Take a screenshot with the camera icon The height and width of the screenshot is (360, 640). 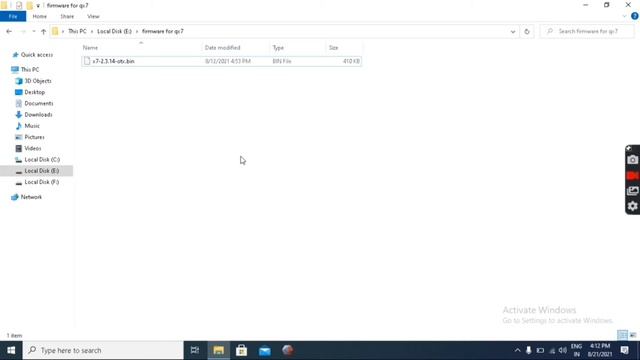pyautogui.click(x=633, y=160)
